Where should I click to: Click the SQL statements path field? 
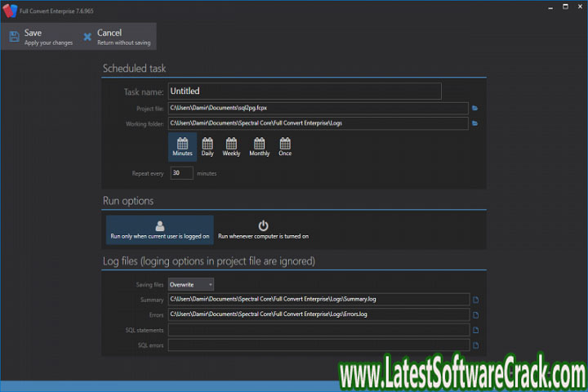coord(318,331)
